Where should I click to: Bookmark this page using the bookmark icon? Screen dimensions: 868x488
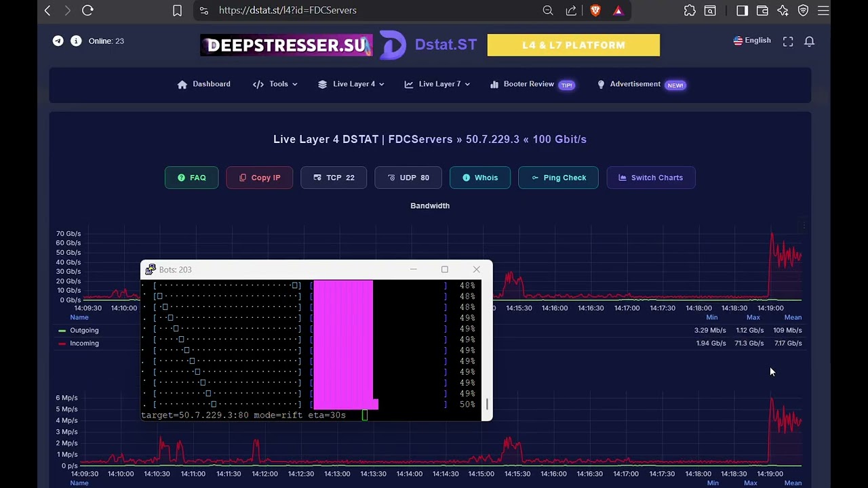pos(177,10)
